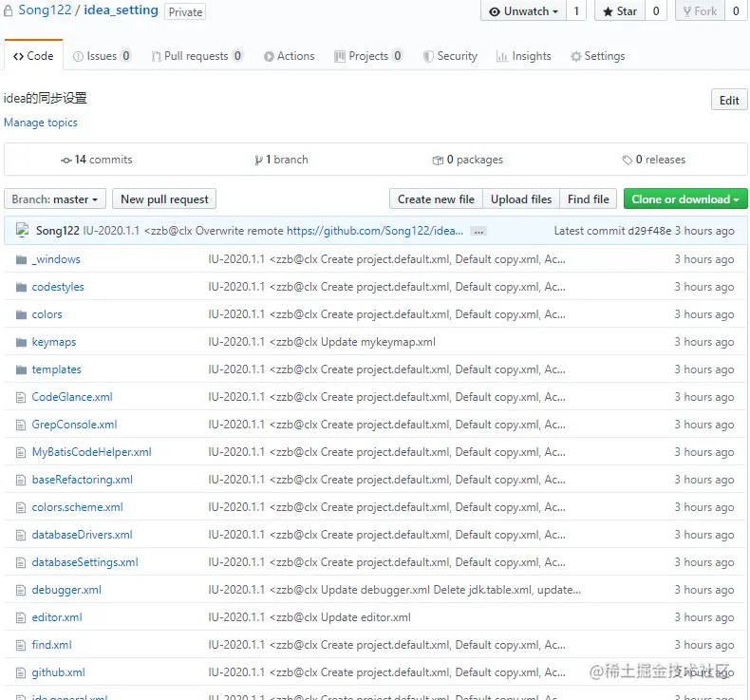Open the Projects tab

368,56
